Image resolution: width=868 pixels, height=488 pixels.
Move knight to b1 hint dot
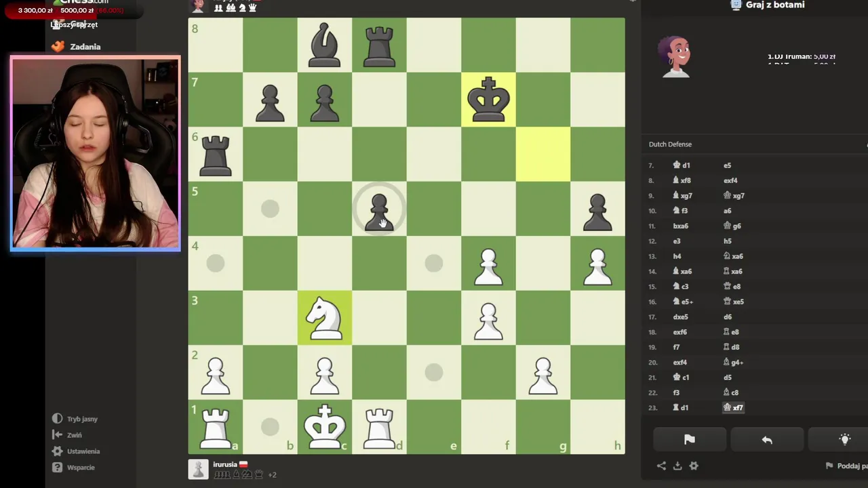coord(270,426)
